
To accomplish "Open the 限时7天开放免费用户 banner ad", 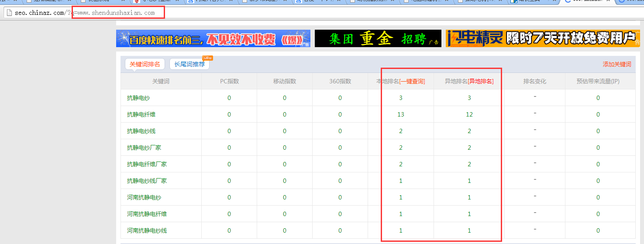I will coord(543,38).
